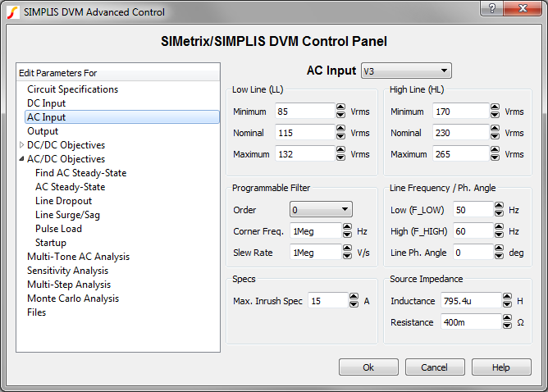Increase the Max. Inrush Spec value
The height and width of the screenshot is (392, 548).
click(x=354, y=298)
